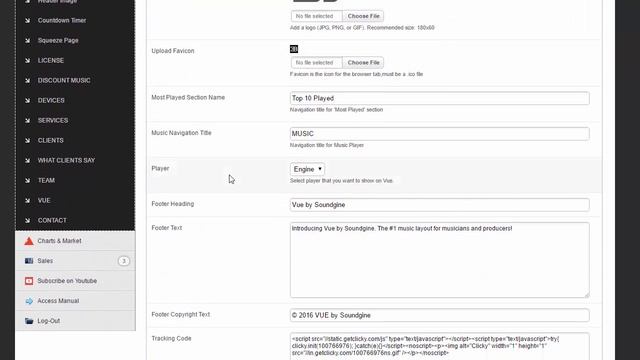
Task: Click the 'Footer Copyright Text' label
Action: [180, 314]
